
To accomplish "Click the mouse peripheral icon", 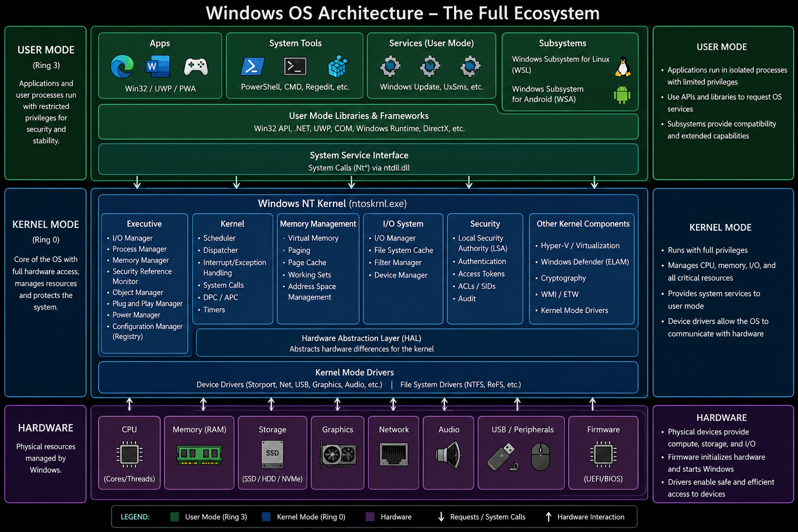I will 540,457.
